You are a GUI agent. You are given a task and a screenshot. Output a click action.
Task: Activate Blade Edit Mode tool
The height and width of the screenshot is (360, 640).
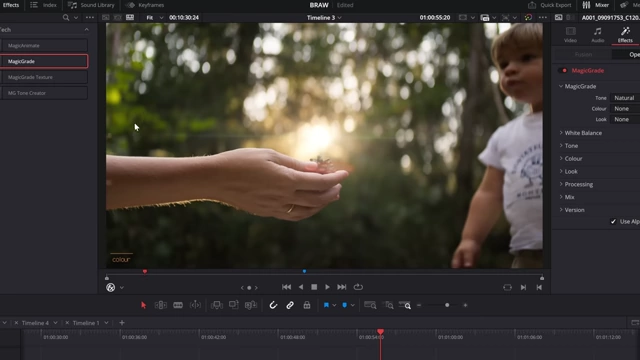[x=178, y=305]
